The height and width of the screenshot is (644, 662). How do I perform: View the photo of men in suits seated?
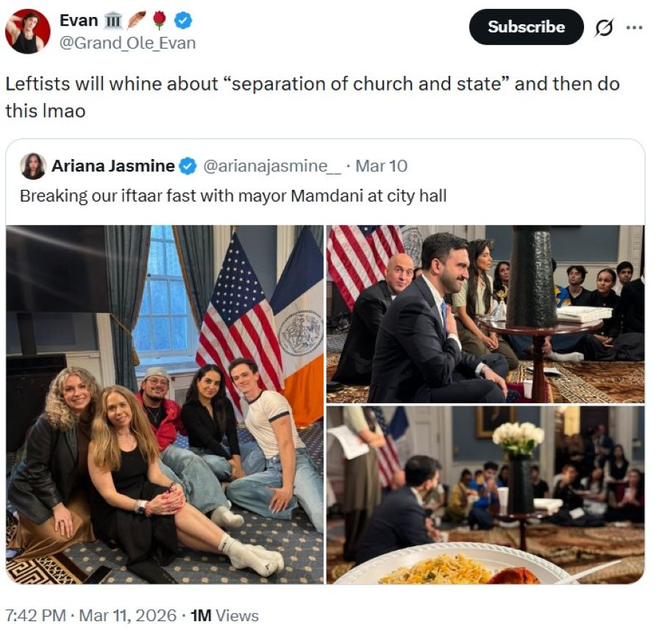485,314
